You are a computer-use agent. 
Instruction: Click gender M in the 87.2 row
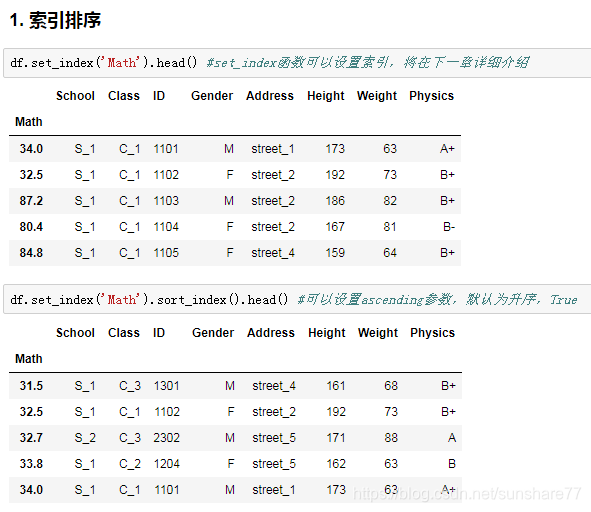click(x=229, y=201)
